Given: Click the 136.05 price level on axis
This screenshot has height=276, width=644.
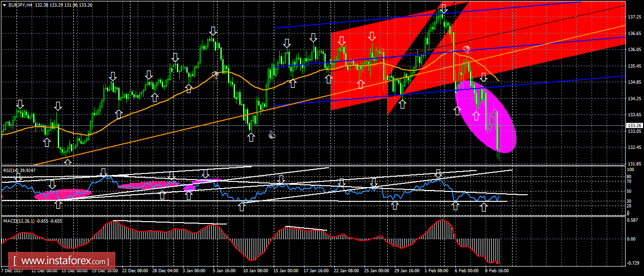Looking at the screenshot, I should click(x=634, y=50).
